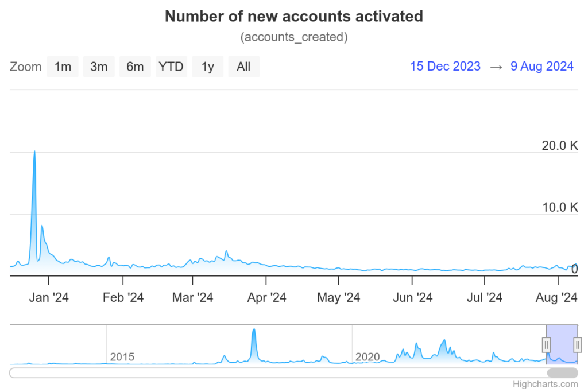The width and height of the screenshot is (588, 392).
Task: Click the left navigator handle
Action: [x=547, y=345]
